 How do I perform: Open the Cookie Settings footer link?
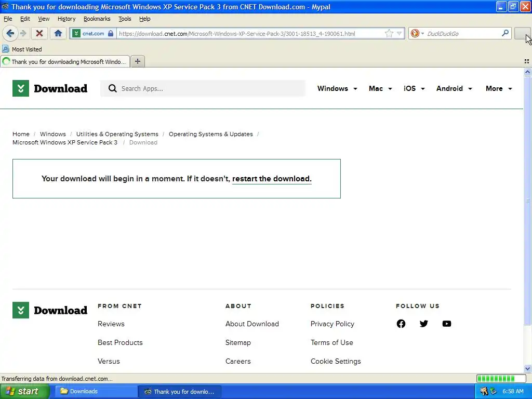pos(336,362)
